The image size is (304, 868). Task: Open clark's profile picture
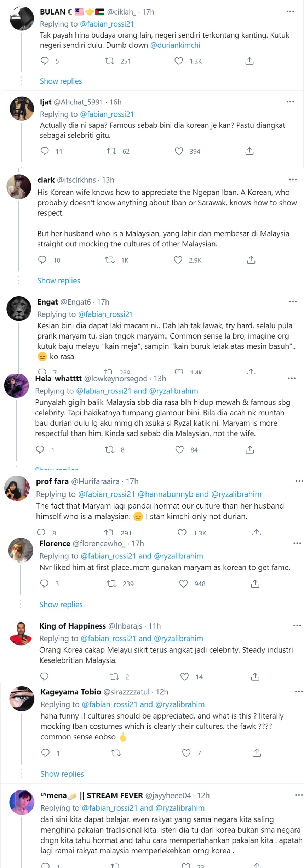tap(19, 187)
